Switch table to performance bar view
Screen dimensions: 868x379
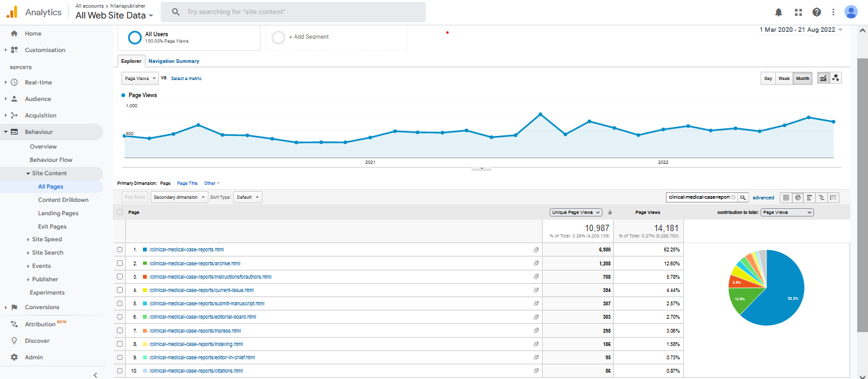click(x=810, y=197)
